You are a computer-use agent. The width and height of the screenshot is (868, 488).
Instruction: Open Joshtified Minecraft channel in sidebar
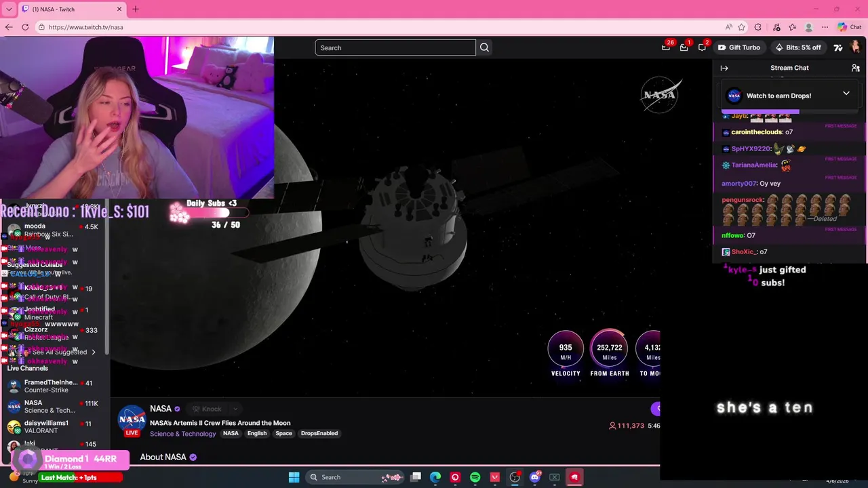[x=54, y=313]
